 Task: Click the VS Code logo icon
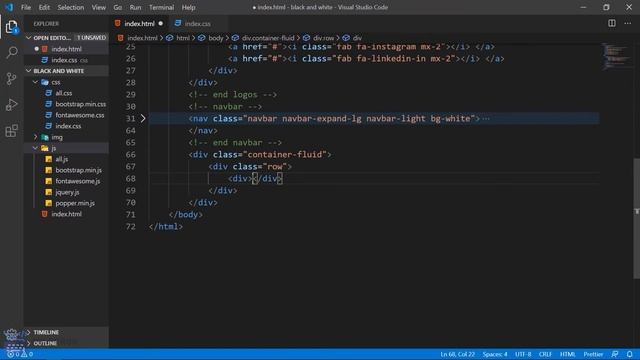pyautogui.click(x=9, y=7)
